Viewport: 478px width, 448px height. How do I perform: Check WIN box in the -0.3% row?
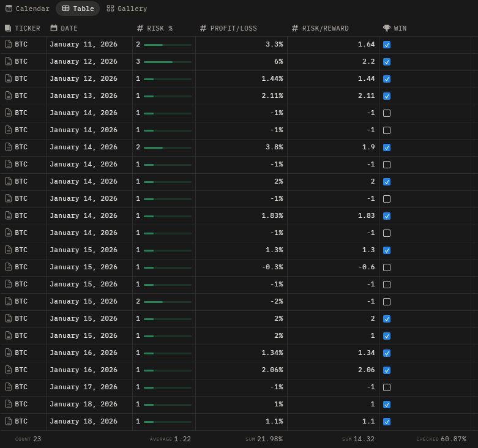coord(387,267)
